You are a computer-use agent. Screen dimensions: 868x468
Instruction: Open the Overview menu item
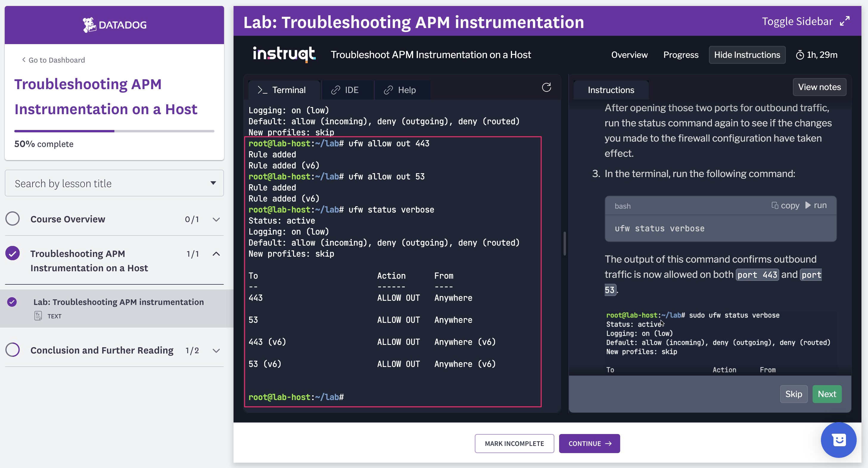tap(629, 55)
